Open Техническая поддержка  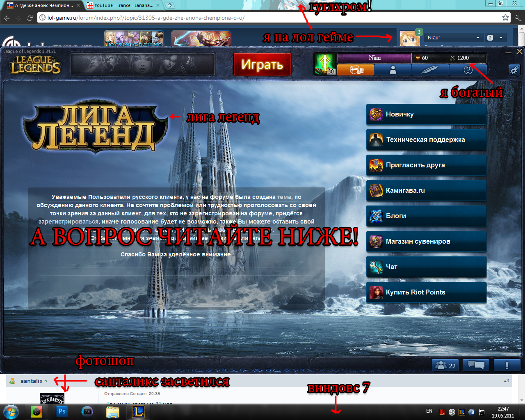tap(426, 140)
